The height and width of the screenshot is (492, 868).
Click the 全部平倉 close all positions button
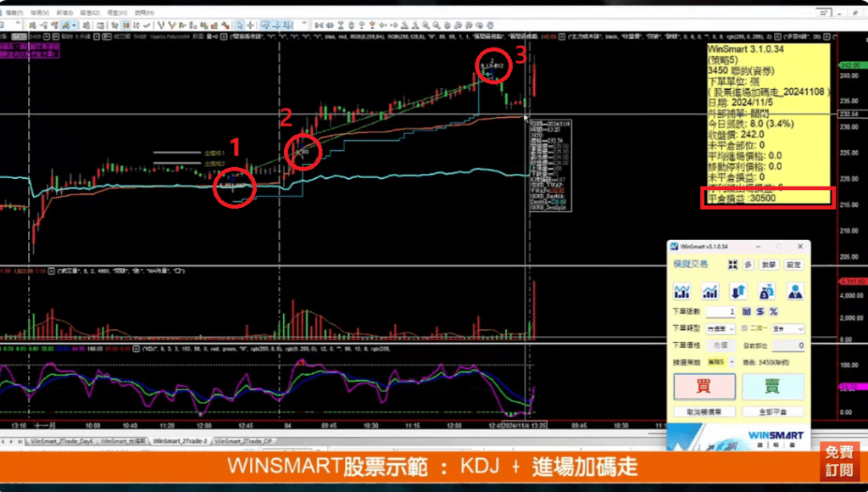point(772,412)
